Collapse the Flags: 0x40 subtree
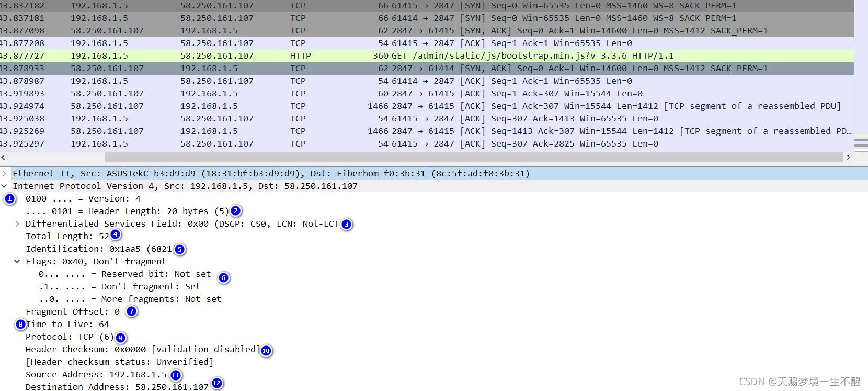 (x=17, y=261)
